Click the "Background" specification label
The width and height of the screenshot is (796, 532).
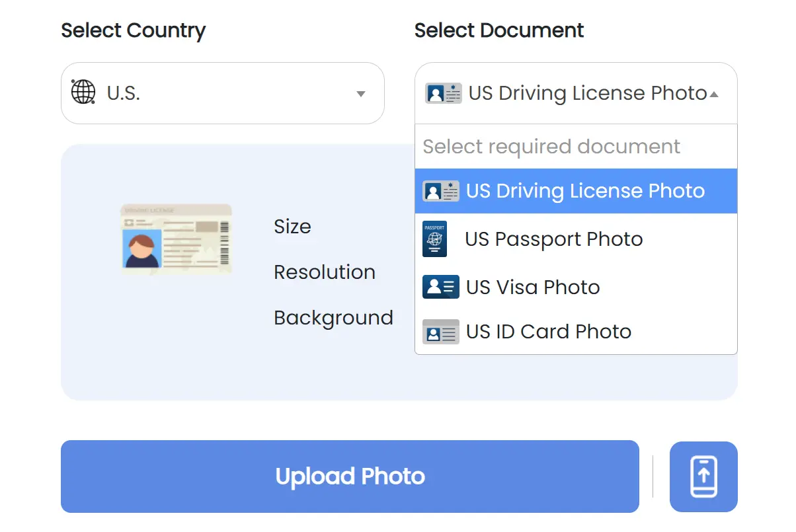point(333,318)
